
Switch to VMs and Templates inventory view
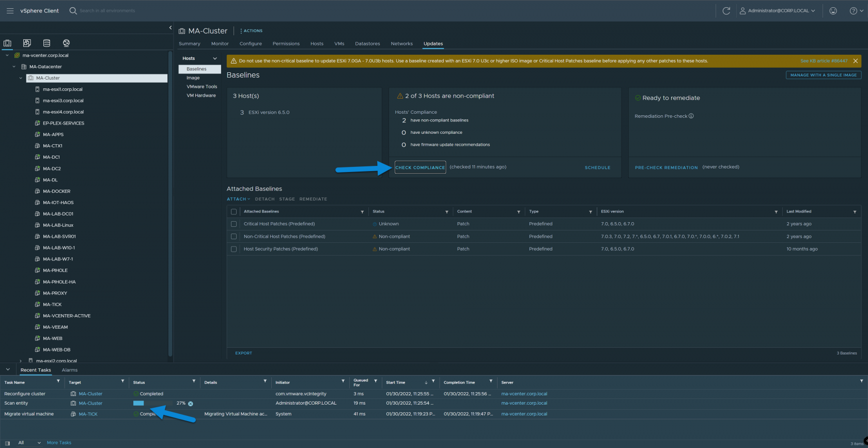27,43
